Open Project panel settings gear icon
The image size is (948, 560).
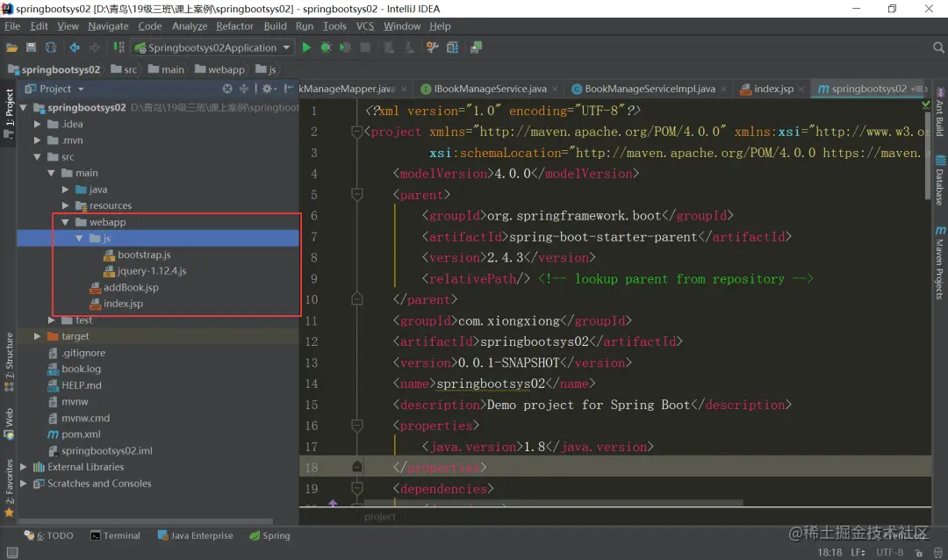tap(267, 89)
